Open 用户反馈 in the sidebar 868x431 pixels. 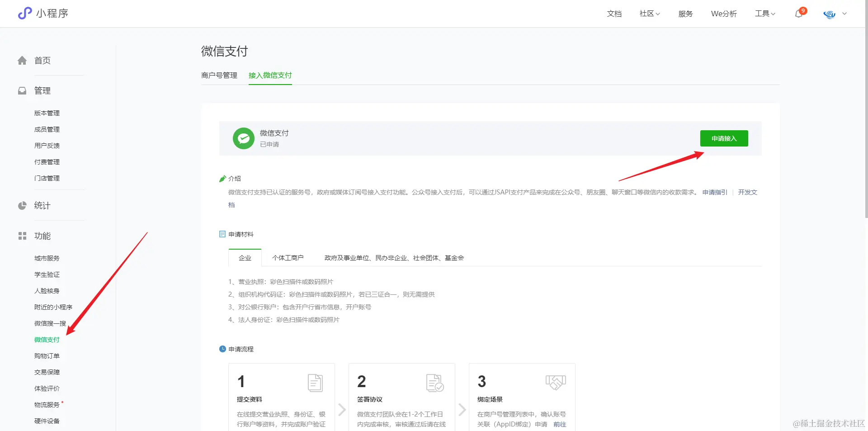[x=47, y=146]
